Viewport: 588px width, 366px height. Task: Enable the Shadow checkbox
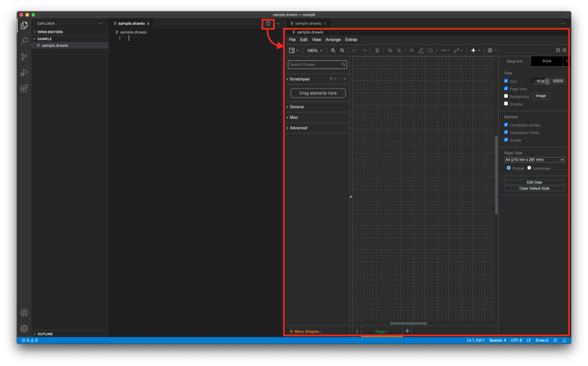point(506,104)
